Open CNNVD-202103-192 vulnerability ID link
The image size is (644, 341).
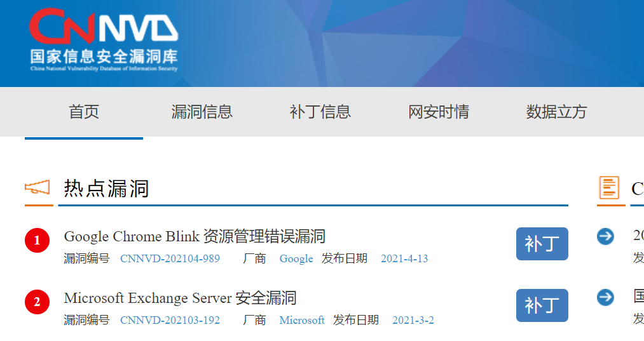click(x=170, y=320)
